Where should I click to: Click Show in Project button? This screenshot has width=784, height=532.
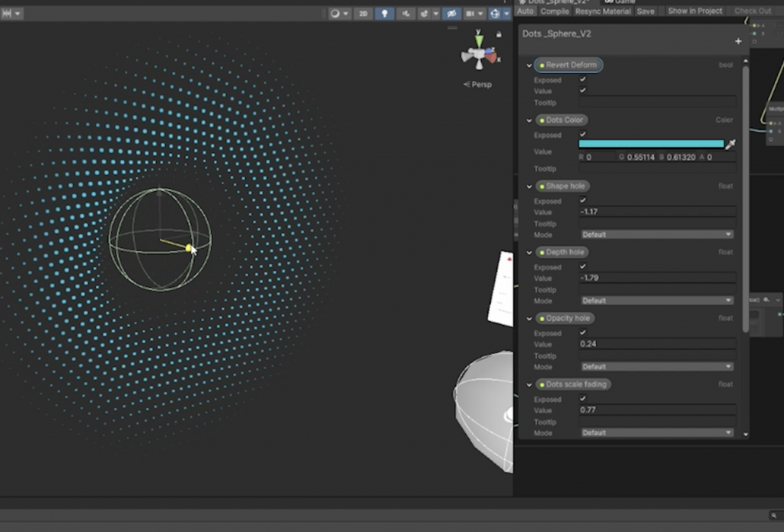[694, 11]
